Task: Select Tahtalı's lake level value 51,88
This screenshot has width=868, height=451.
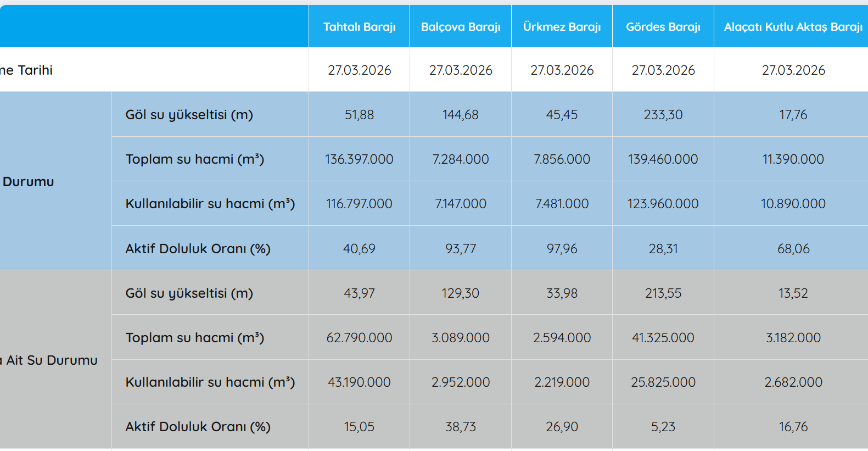Action: pos(359,115)
